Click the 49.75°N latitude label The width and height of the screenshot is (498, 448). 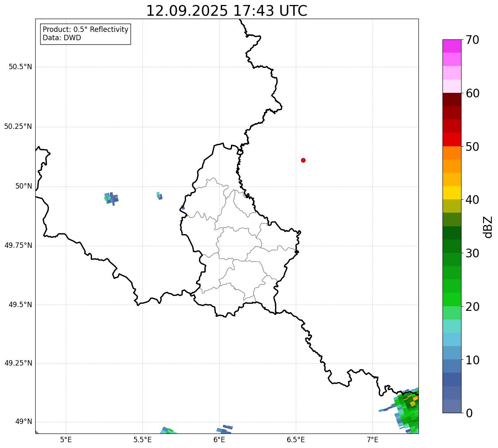tap(18, 245)
